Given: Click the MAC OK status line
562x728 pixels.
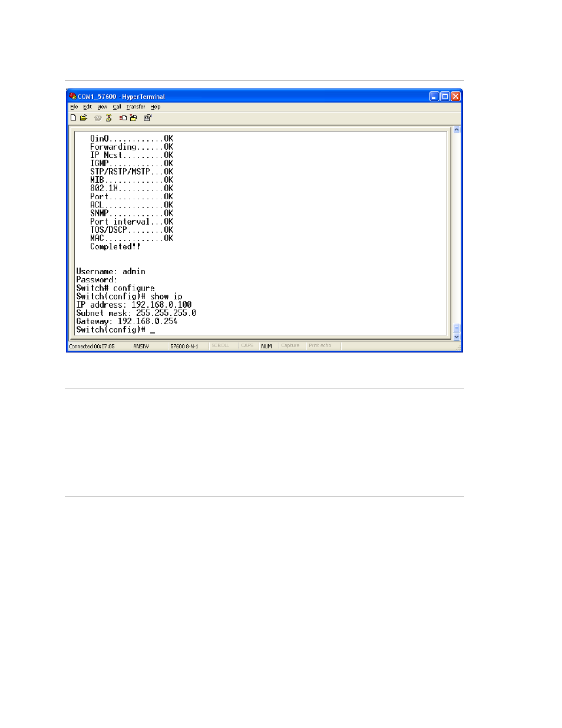Looking at the screenshot, I should pos(131,238).
